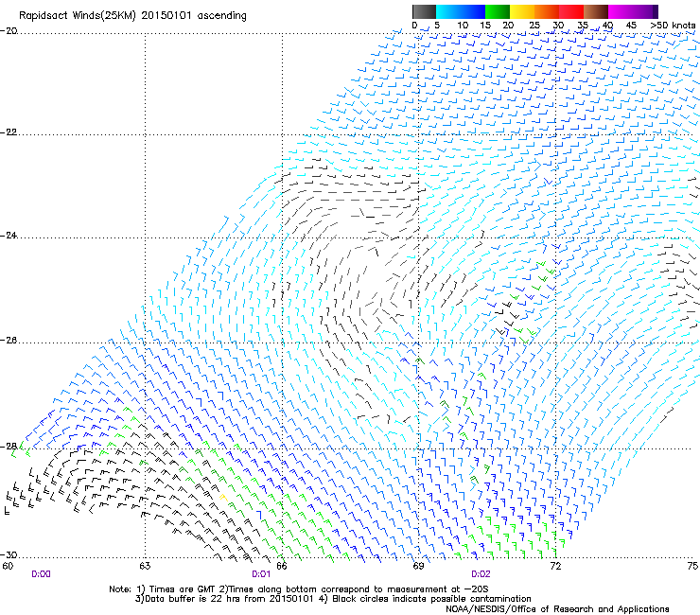This screenshot has width=700, height=615.
Task: Click the '72' longitude axis label
Action: 555,567
